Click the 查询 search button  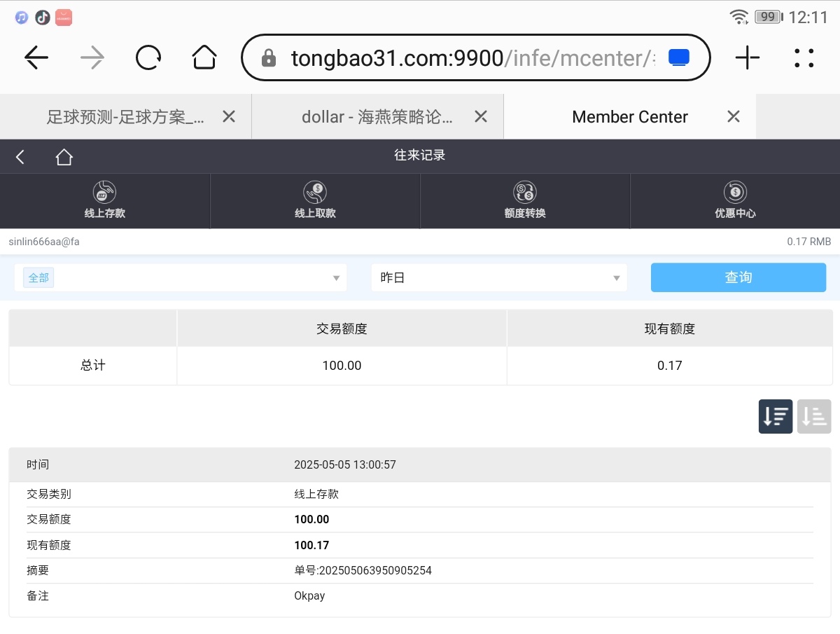tap(738, 278)
